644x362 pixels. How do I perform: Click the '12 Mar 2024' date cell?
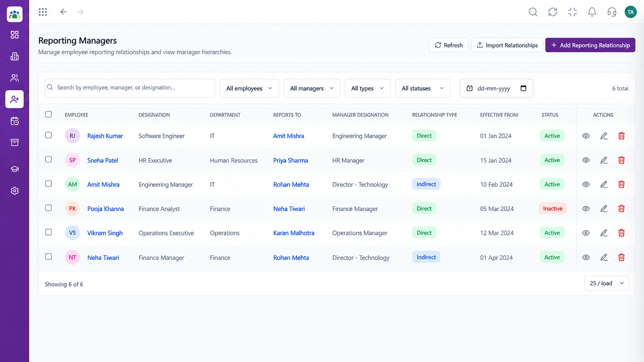tap(497, 233)
